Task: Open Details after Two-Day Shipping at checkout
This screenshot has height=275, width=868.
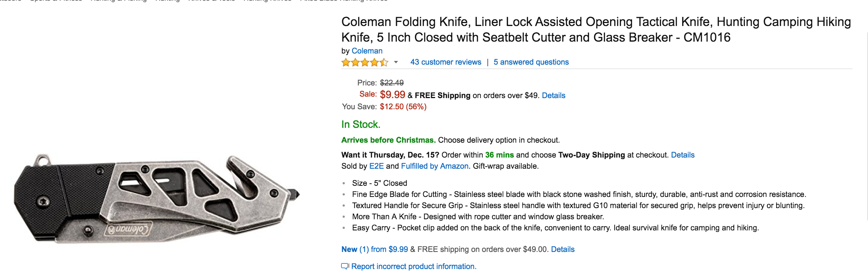Action: [x=683, y=155]
